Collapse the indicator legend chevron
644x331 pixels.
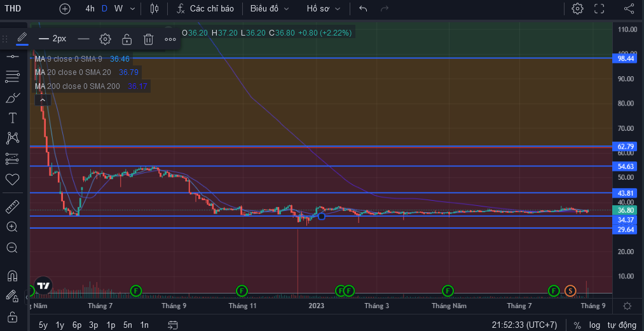[43, 100]
